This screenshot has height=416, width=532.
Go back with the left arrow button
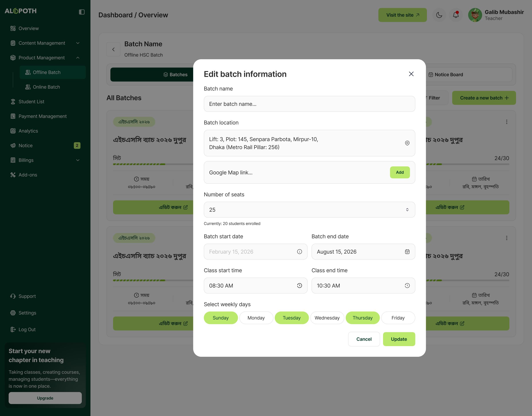(x=113, y=49)
